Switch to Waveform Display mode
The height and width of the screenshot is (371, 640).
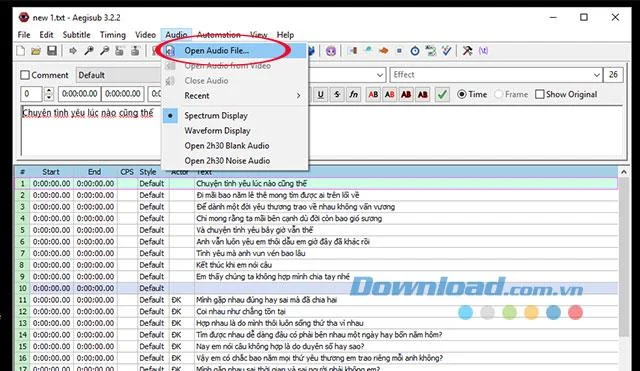217,131
